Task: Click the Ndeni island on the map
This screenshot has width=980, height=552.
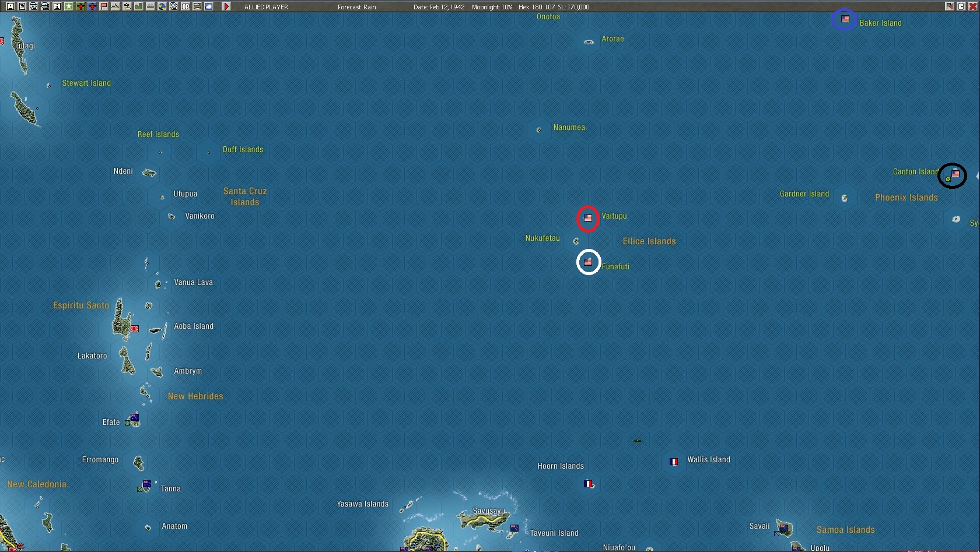Action: (149, 173)
